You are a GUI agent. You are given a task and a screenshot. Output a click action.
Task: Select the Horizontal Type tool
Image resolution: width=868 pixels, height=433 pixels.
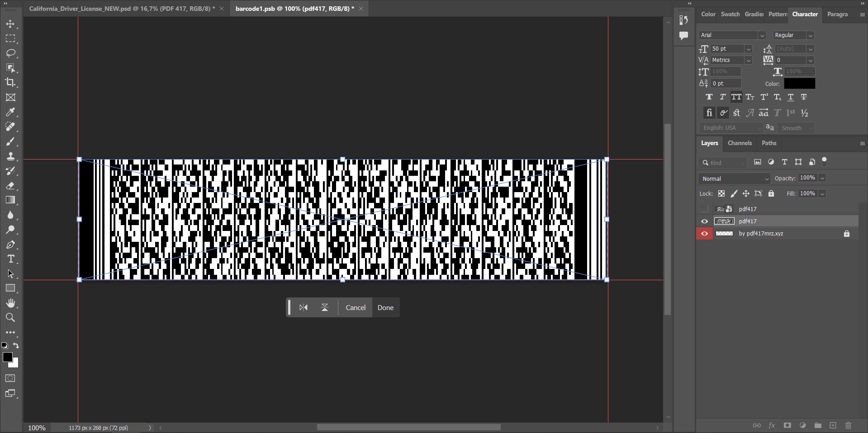click(x=10, y=259)
